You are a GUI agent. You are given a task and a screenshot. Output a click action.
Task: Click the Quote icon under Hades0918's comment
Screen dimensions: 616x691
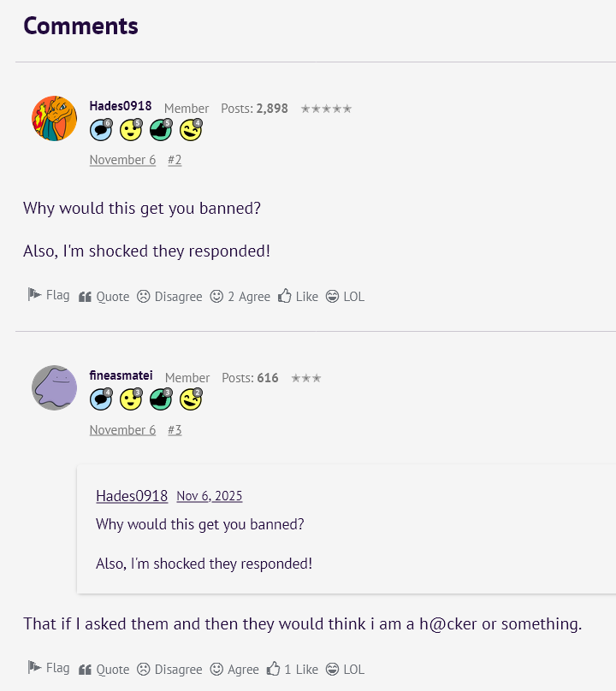pyautogui.click(x=85, y=296)
